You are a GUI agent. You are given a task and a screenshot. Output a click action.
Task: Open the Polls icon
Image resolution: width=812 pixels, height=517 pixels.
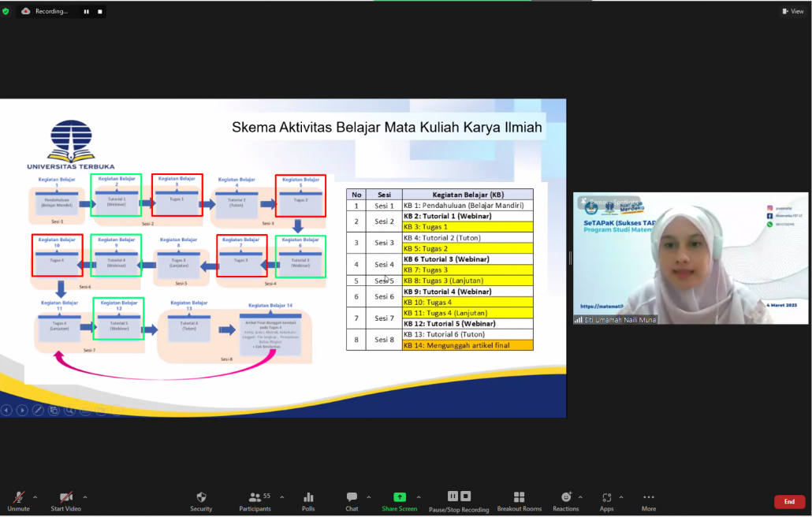pos(309,497)
